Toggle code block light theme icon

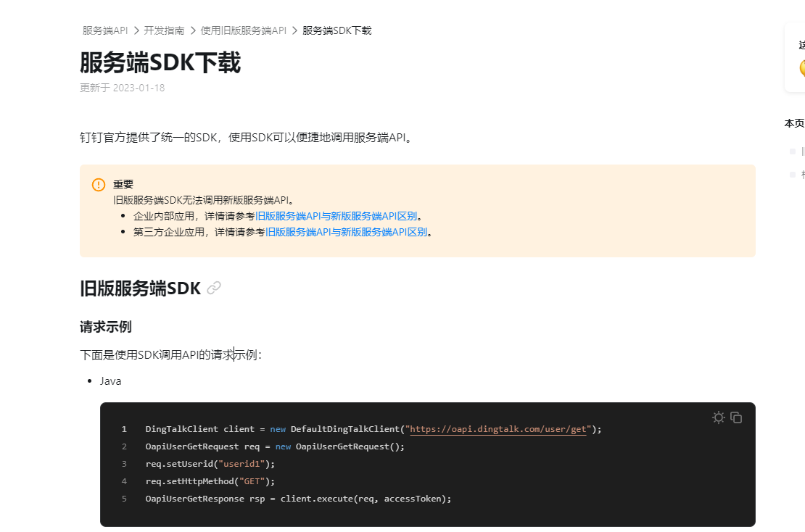[718, 417]
